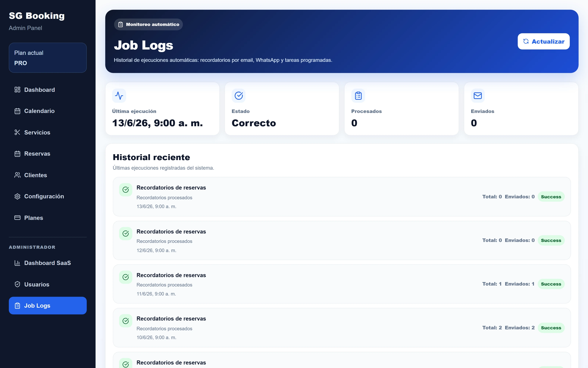This screenshot has height=368, width=588.
Task: Click the clipboard icon on Procesados card
Action: [x=358, y=96]
